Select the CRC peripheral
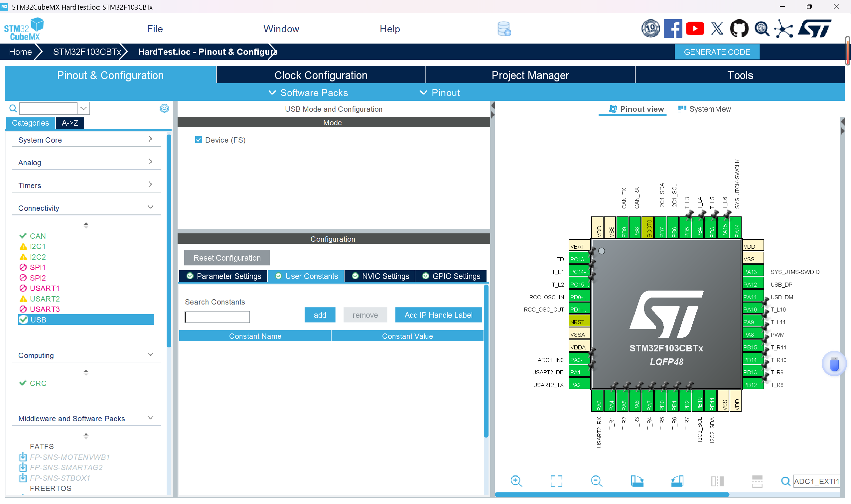 38,383
